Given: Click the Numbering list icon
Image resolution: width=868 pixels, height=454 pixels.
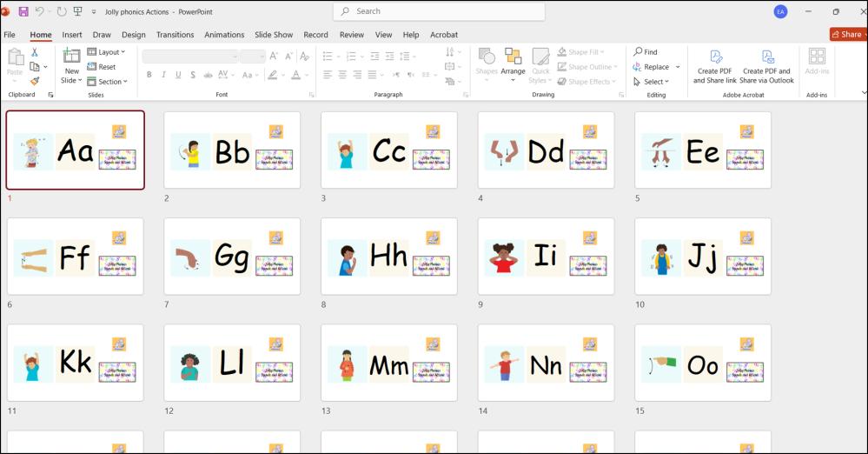Looking at the screenshot, I should 351,56.
